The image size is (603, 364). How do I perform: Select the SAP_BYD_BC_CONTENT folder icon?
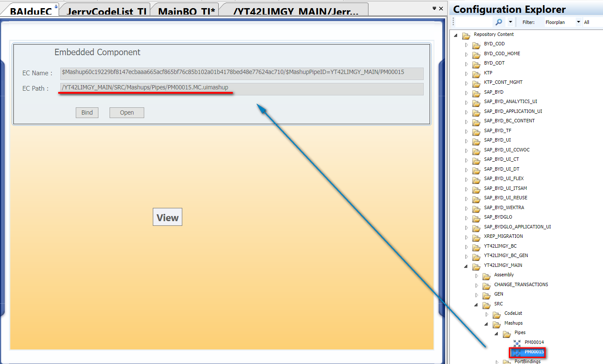[x=476, y=122]
